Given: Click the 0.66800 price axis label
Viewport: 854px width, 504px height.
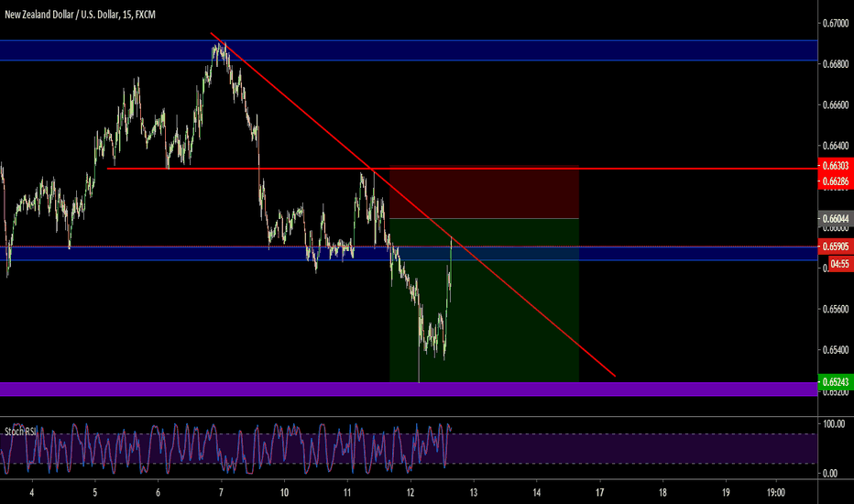Looking at the screenshot, I should tap(836, 64).
